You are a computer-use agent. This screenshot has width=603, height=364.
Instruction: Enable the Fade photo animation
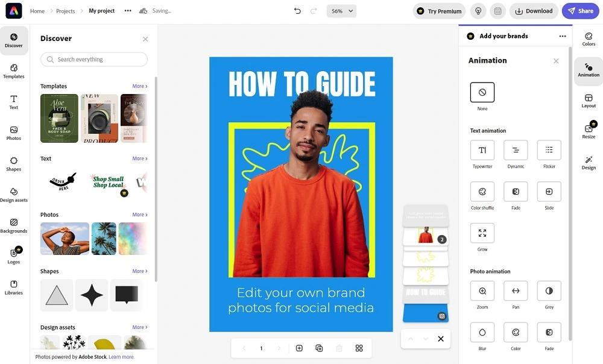pos(549,331)
